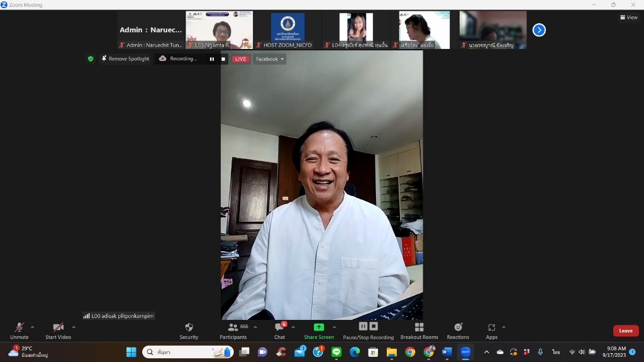644x362 pixels.
Task: Open the Security shield menu
Action: pyautogui.click(x=189, y=331)
